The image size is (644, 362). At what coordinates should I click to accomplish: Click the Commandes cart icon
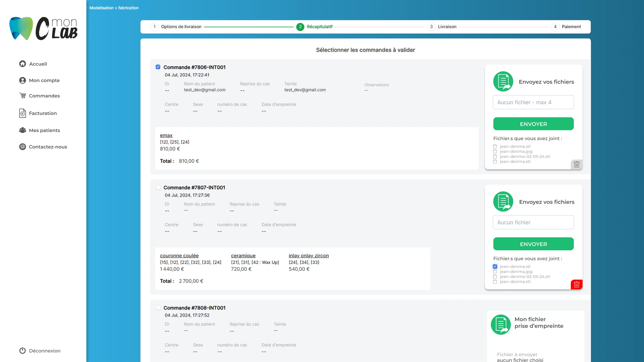point(22,96)
